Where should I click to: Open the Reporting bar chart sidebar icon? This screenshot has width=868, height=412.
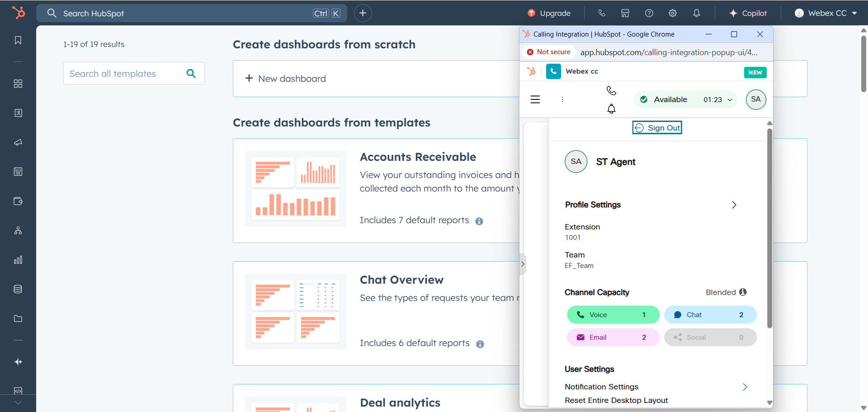pos(18,260)
